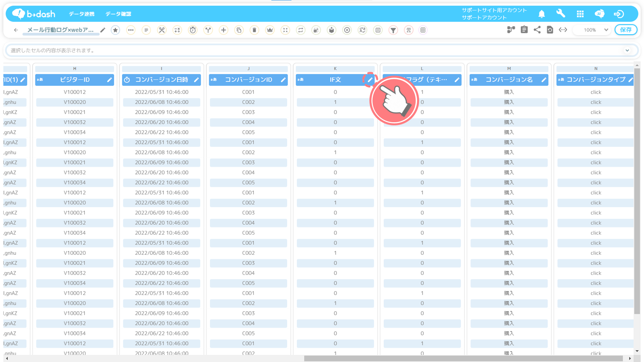Expand the cell content bar chevron
The width and height of the screenshot is (644, 362).
627,50
